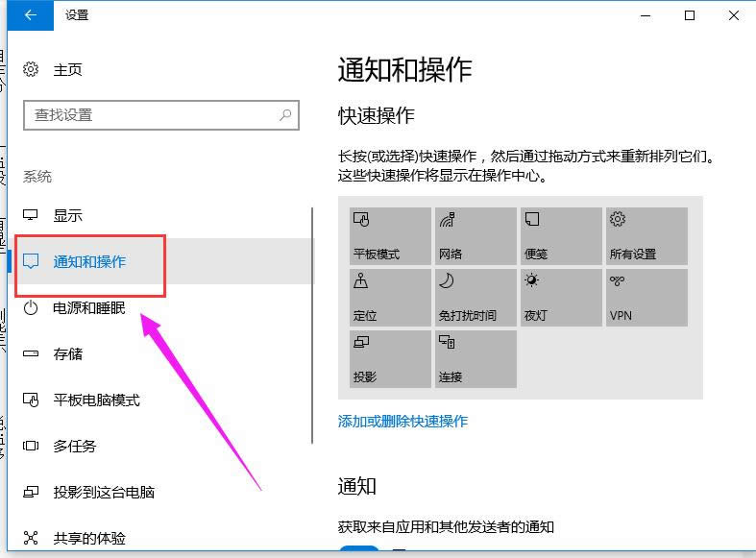Open the 存储 storage section

pyautogui.click(x=67, y=353)
